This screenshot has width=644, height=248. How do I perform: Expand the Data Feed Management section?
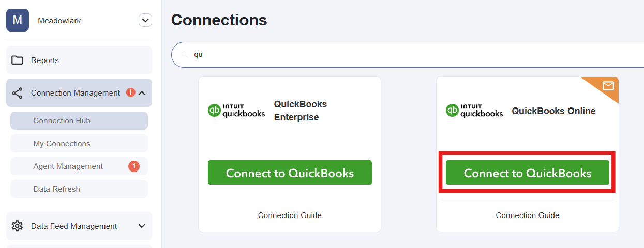coord(142,226)
